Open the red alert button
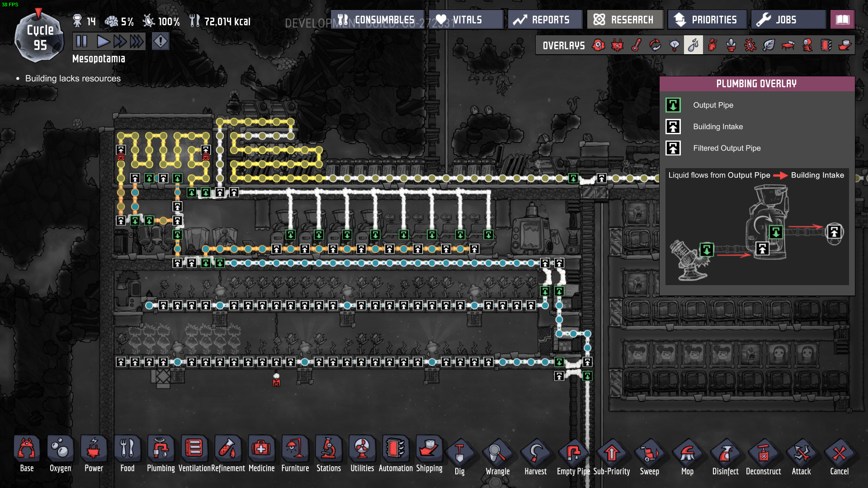Viewport: 868px width, 488px height. click(160, 42)
